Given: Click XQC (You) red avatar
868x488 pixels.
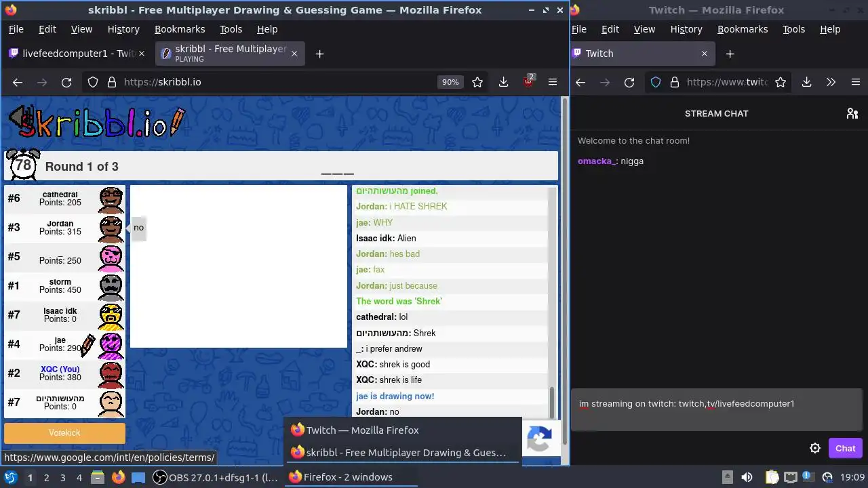Looking at the screenshot, I should coord(111,374).
